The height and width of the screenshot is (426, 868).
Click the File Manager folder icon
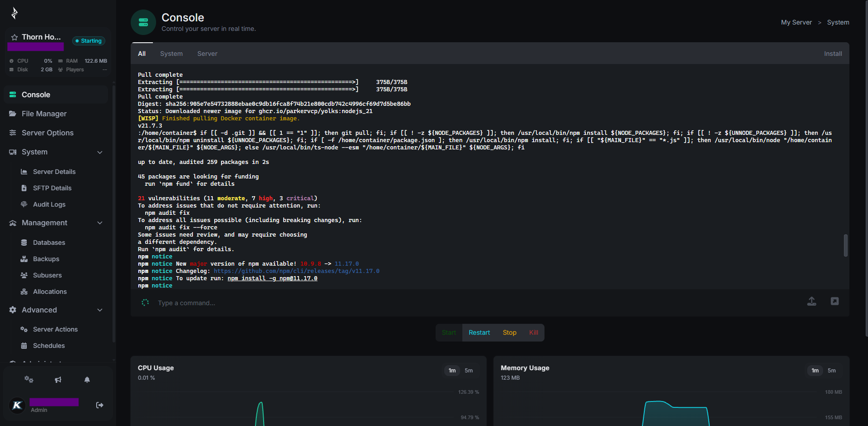click(x=13, y=114)
